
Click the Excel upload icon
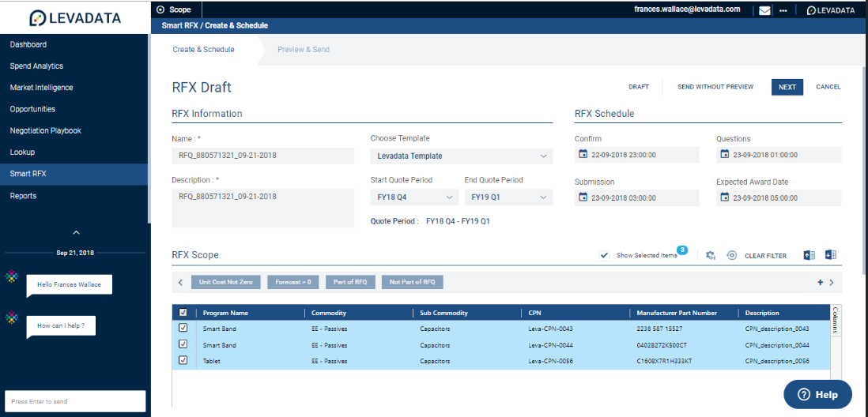tap(810, 255)
